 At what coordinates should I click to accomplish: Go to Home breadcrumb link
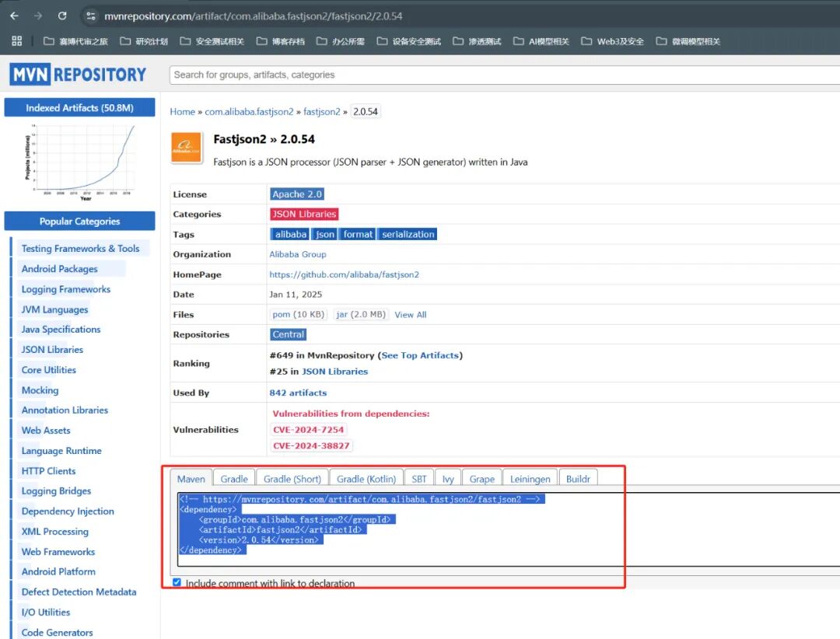(183, 111)
